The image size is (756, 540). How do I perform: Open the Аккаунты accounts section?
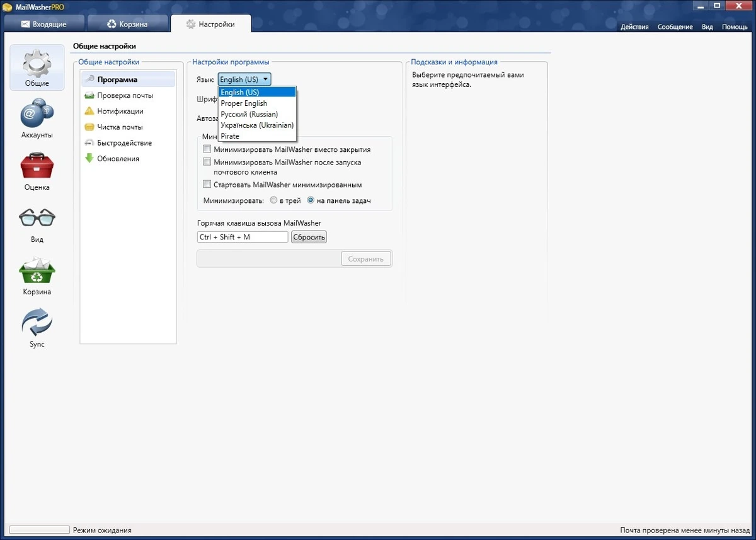tap(37, 120)
